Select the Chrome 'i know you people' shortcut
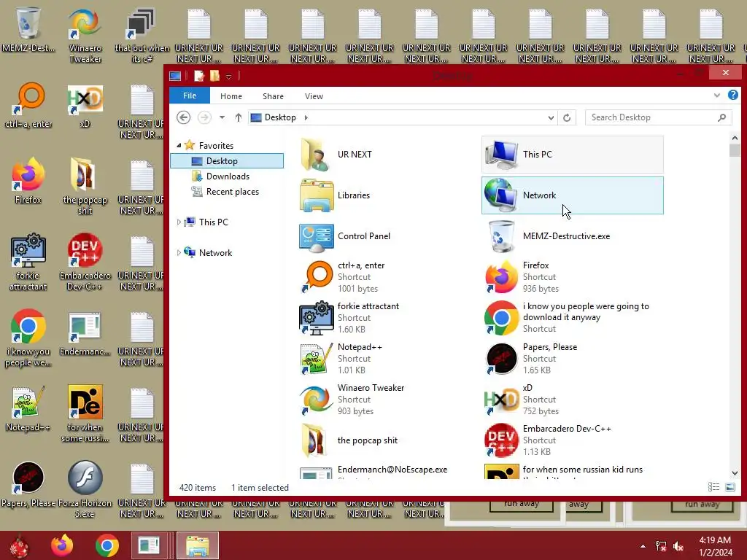 pos(572,318)
